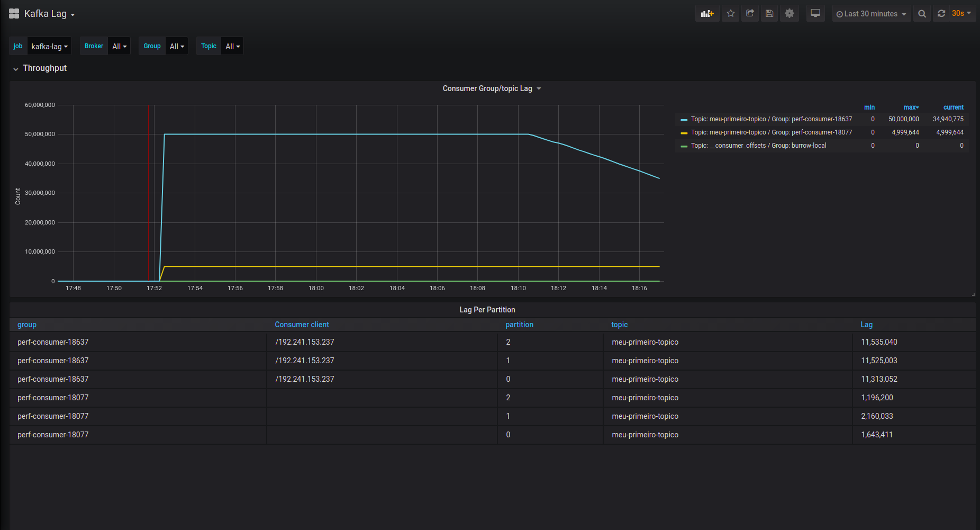Toggle burrow-local series in legend

(758, 146)
